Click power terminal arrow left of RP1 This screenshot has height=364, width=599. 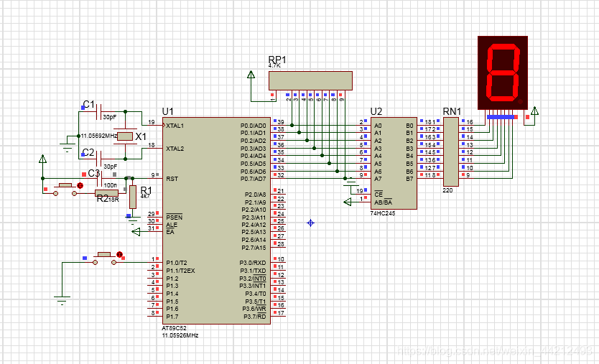[x=251, y=75]
